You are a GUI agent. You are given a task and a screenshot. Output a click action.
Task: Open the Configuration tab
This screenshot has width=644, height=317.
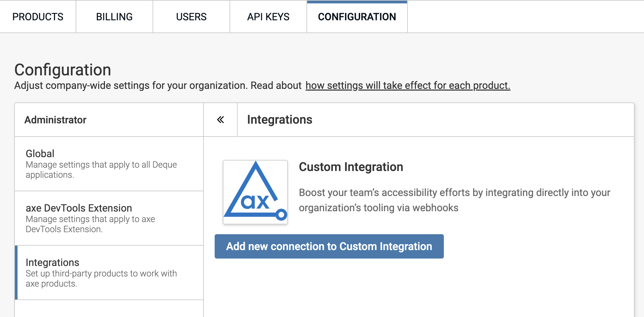(x=357, y=17)
